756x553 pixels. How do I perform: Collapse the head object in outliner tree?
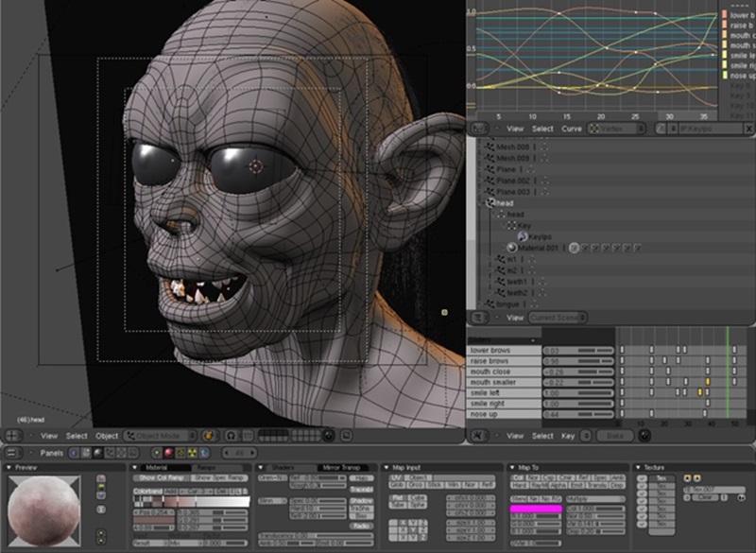coord(482,203)
